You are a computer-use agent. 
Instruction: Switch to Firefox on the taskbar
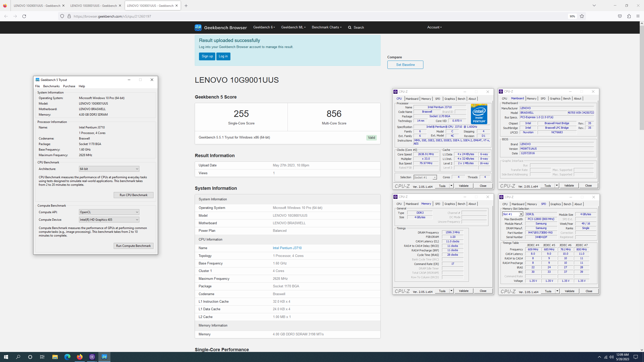[79, 357]
